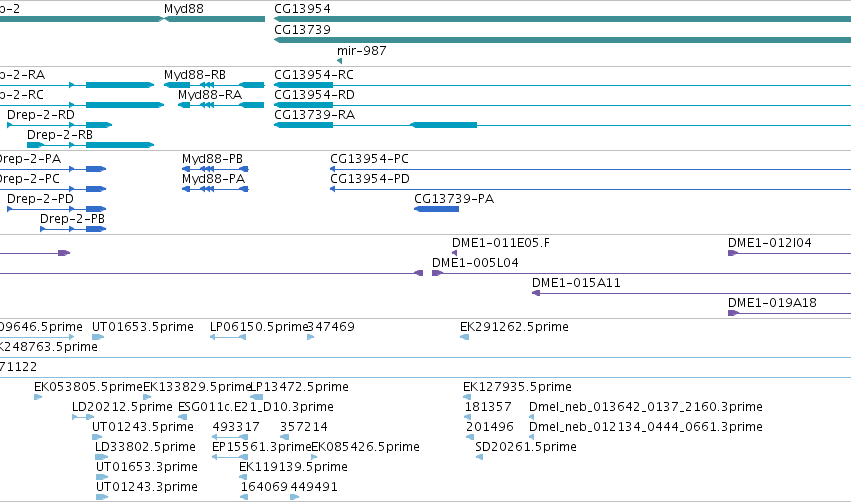Click the DME1-015A11 feature arrowhead

536,293
